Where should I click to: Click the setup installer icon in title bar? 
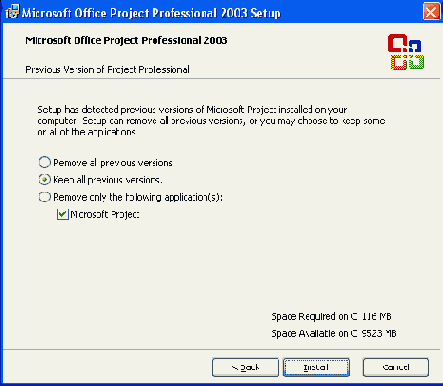coord(13,11)
